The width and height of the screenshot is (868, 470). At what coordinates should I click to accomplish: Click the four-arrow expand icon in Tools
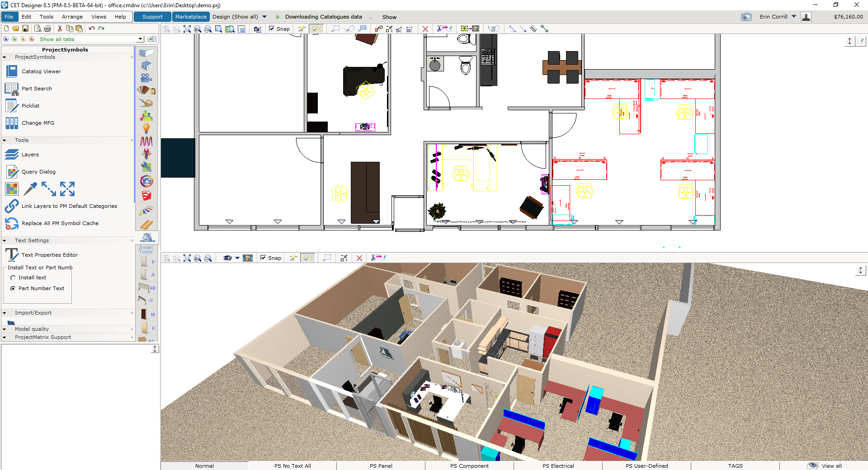pos(67,189)
